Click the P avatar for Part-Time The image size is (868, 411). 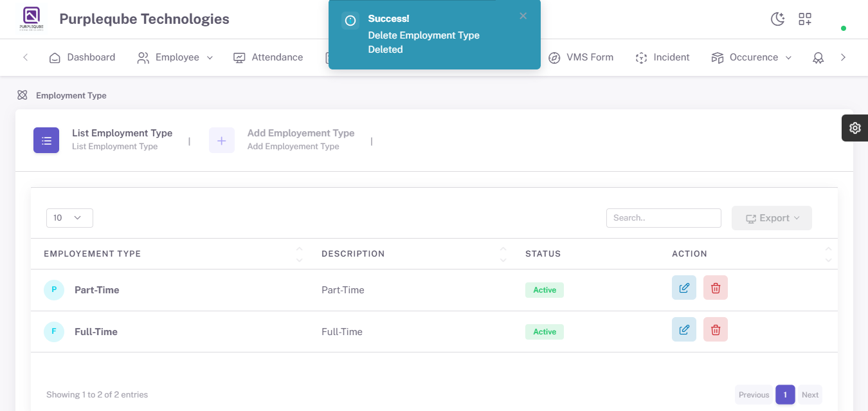(x=54, y=290)
